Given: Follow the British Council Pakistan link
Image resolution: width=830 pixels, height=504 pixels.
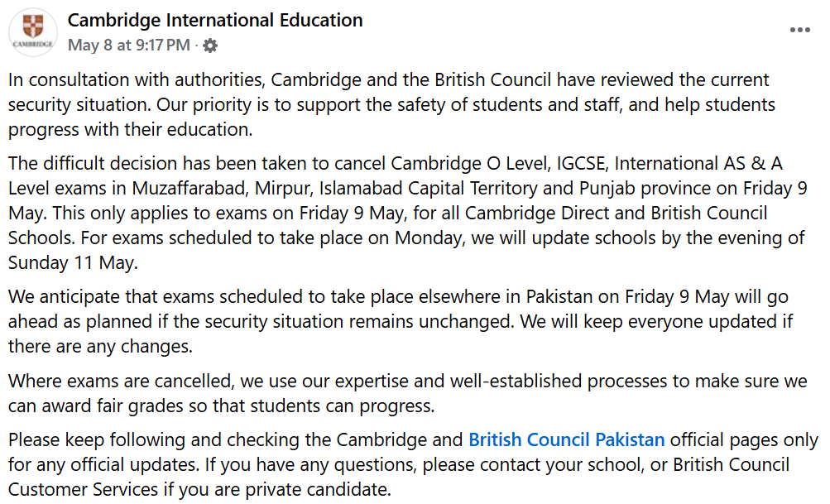Looking at the screenshot, I should (566, 440).
